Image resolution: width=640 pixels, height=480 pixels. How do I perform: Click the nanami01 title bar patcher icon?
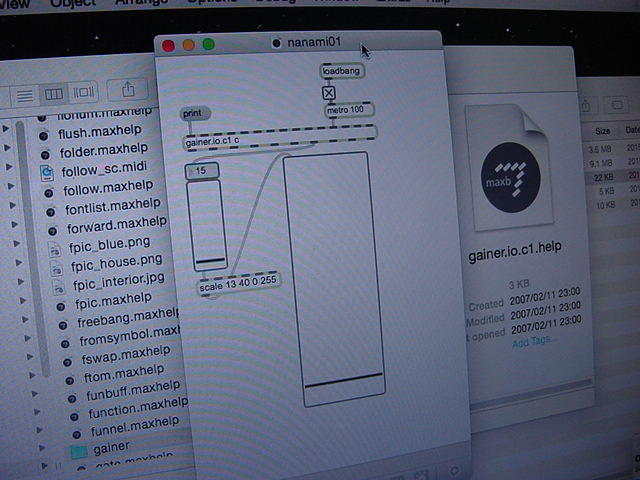(x=276, y=43)
